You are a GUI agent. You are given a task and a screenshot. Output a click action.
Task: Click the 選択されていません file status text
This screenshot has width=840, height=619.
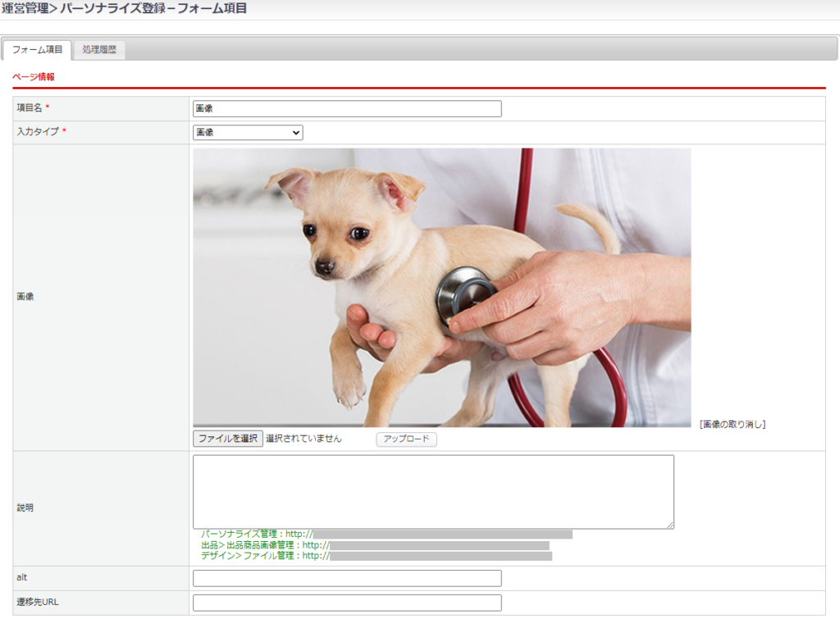(x=304, y=439)
